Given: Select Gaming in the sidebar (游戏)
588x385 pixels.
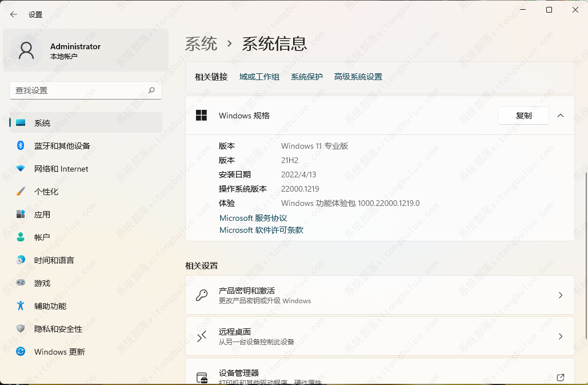Looking at the screenshot, I should coord(42,283).
